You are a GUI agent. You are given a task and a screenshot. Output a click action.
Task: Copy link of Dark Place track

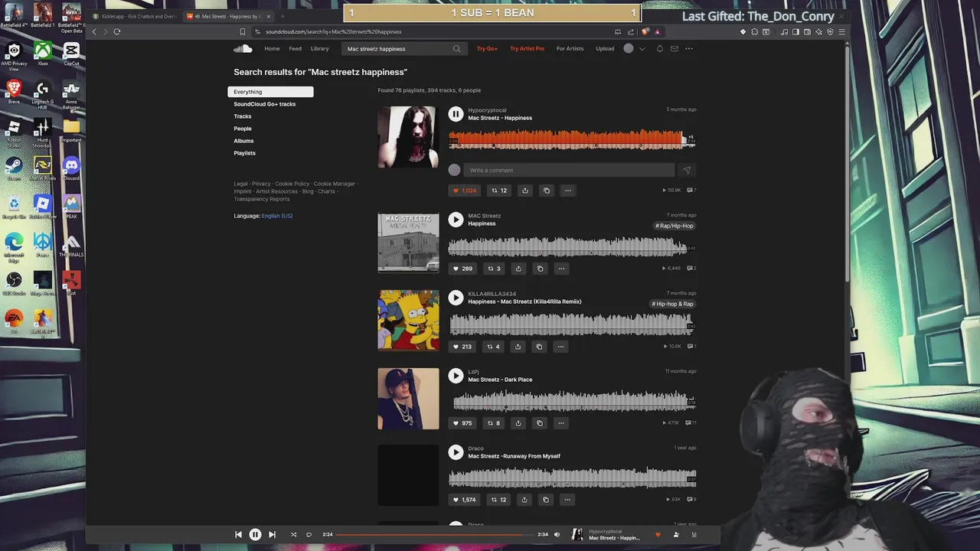pyautogui.click(x=539, y=423)
